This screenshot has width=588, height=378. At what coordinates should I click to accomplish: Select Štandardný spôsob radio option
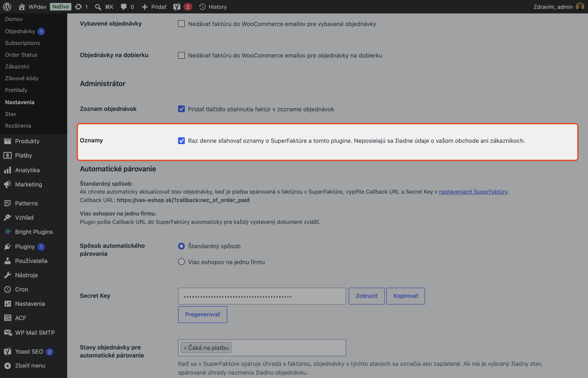[181, 246]
